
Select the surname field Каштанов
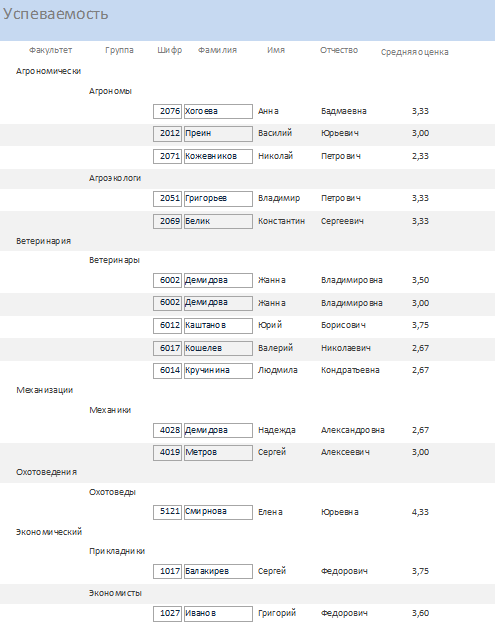point(218,326)
